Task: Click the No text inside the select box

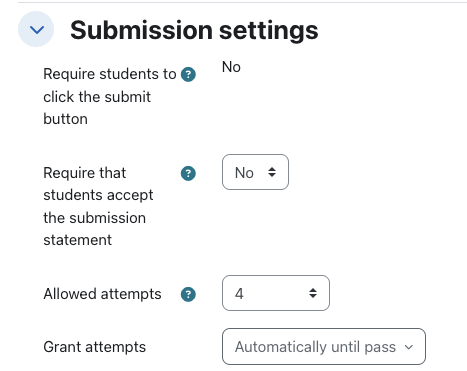Action: tap(244, 173)
